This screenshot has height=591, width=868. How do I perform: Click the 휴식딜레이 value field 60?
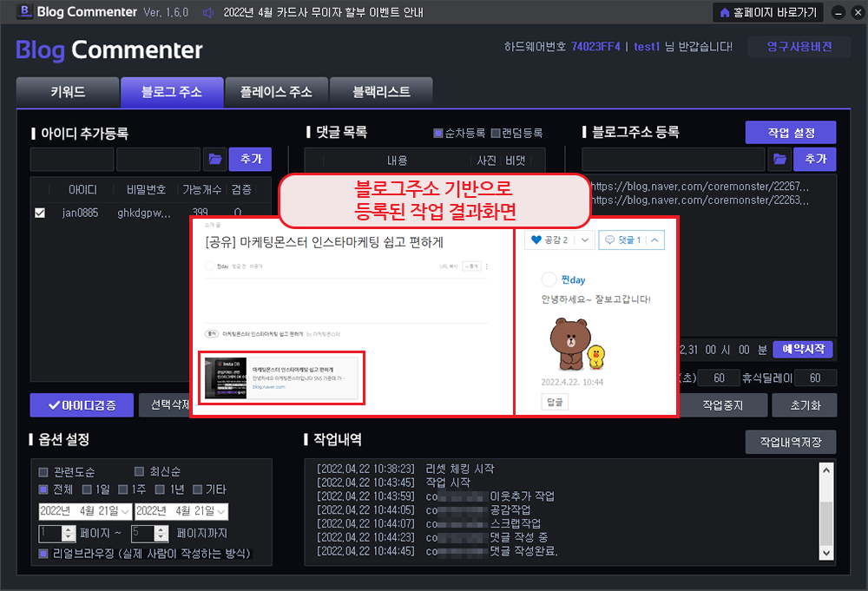click(x=815, y=378)
